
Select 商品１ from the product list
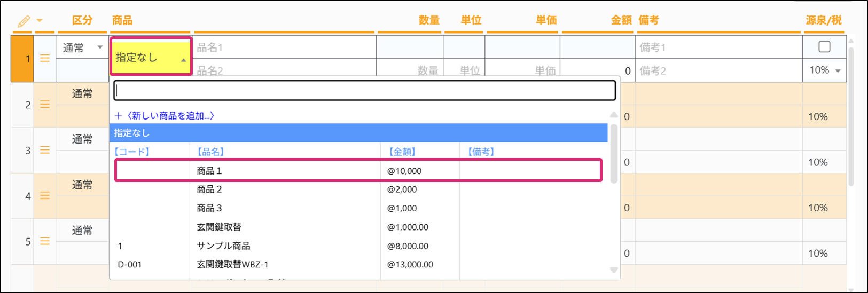click(x=358, y=171)
